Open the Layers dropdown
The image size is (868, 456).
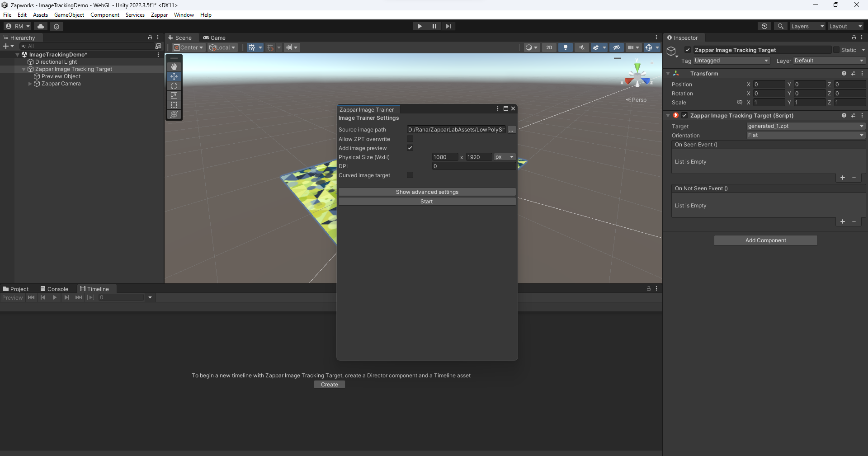(x=807, y=26)
